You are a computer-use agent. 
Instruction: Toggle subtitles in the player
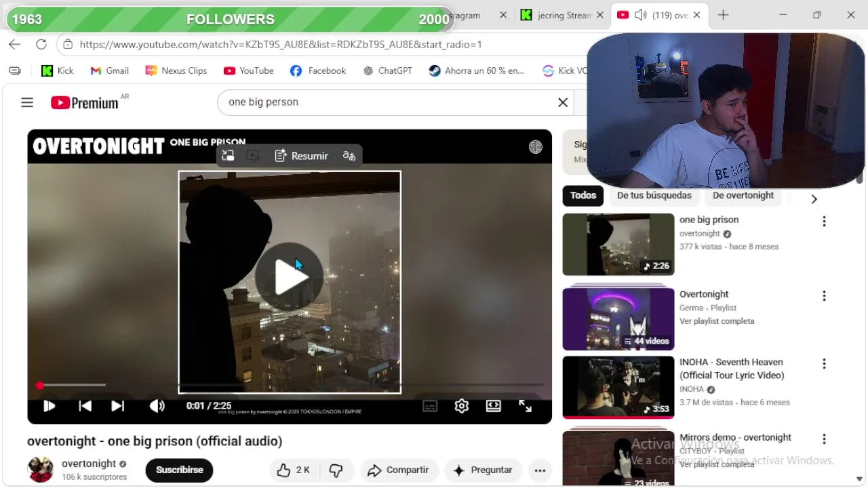point(430,406)
